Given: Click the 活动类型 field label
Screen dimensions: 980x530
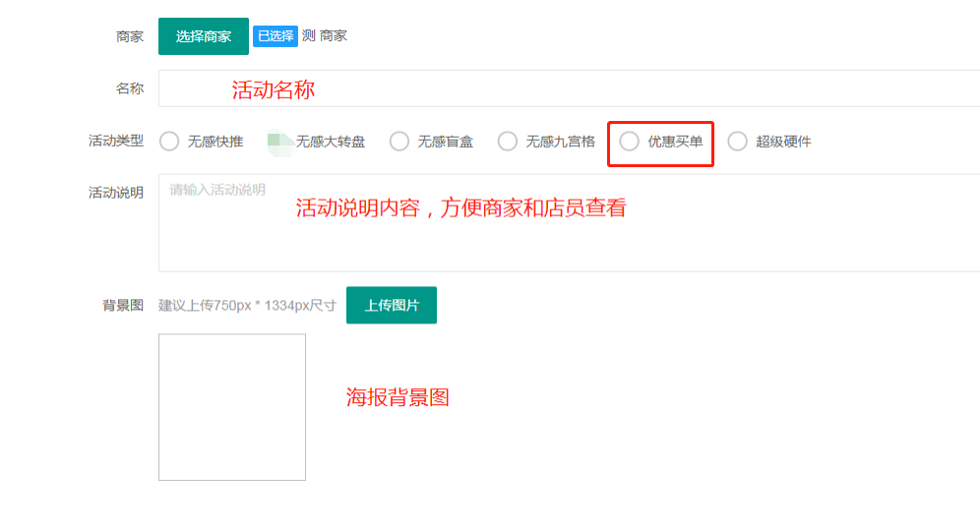Looking at the screenshot, I should tap(116, 141).
